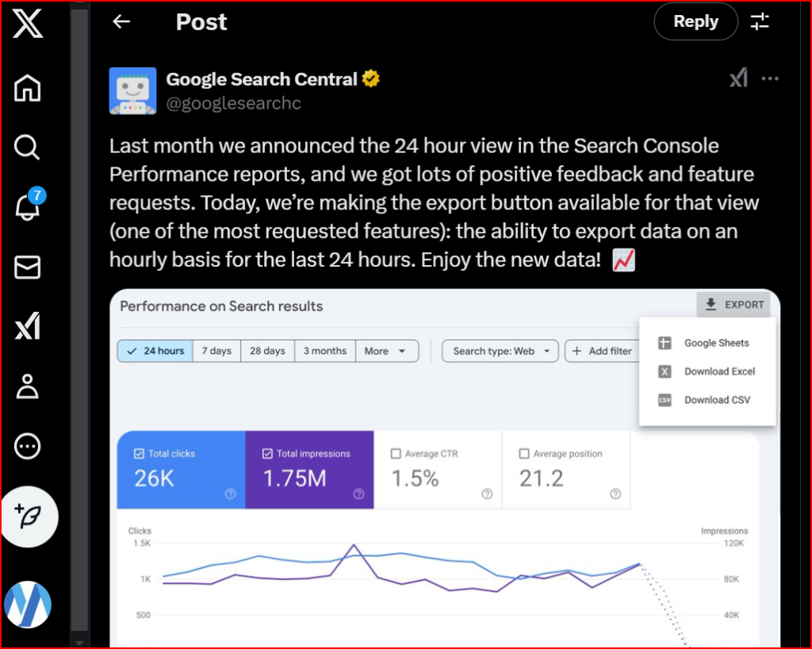Image resolution: width=812 pixels, height=649 pixels.
Task: Expand the More date range dropdown
Action: pos(387,351)
